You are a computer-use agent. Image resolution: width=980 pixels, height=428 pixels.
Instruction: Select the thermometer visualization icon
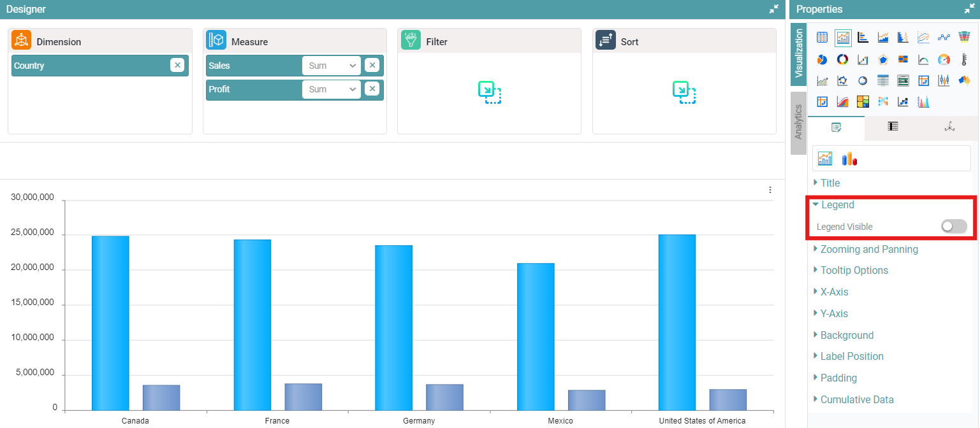(x=964, y=59)
